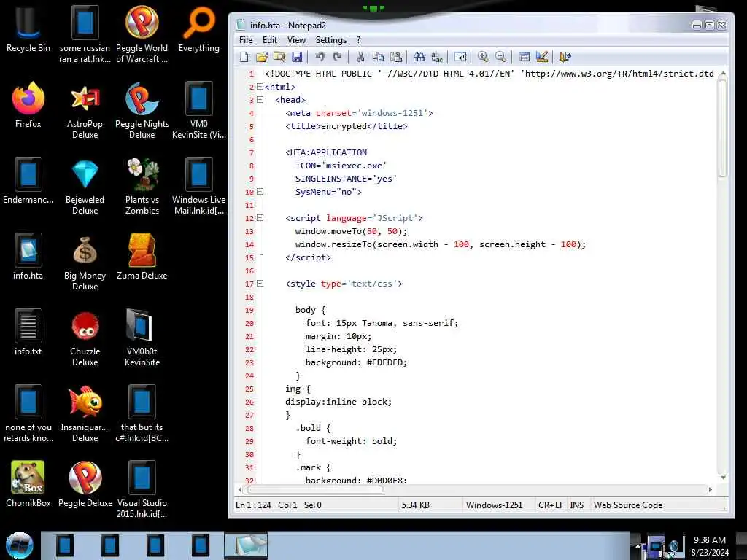Click the New document toolbar icon
Image resolution: width=747 pixels, height=560 pixels.
click(x=244, y=57)
